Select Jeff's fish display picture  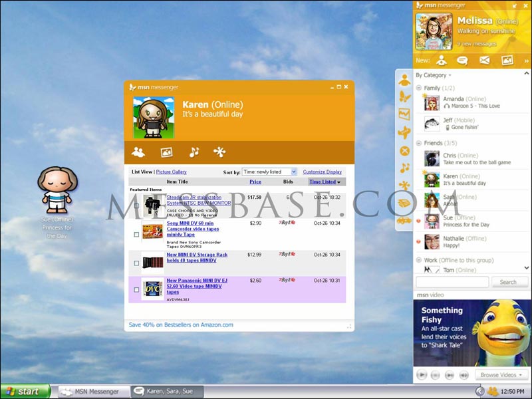(432, 124)
